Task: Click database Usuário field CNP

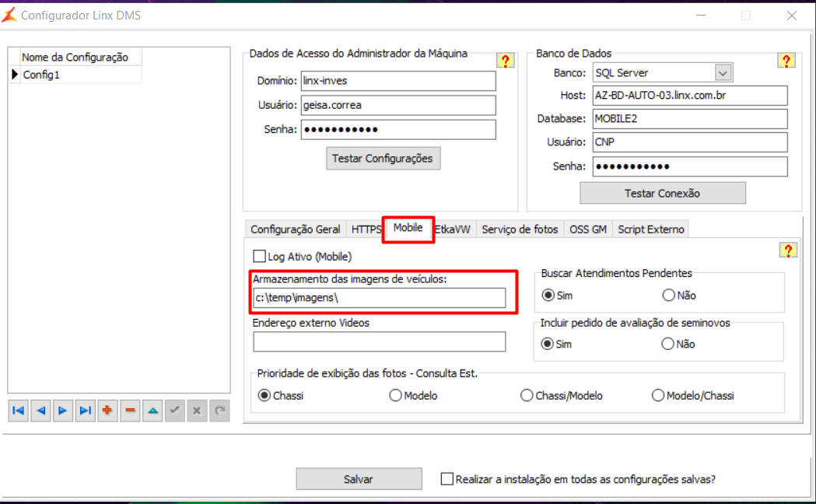Action: click(x=690, y=142)
